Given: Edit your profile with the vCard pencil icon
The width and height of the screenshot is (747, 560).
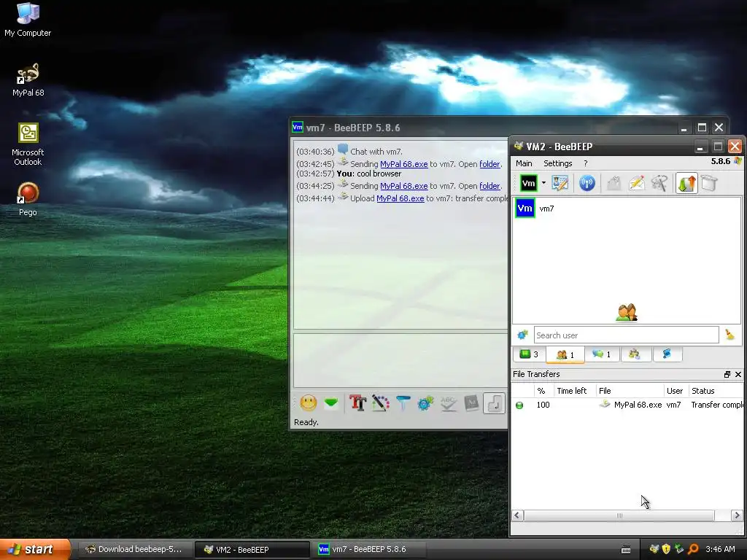Looking at the screenshot, I should pyautogui.click(x=560, y=183).
